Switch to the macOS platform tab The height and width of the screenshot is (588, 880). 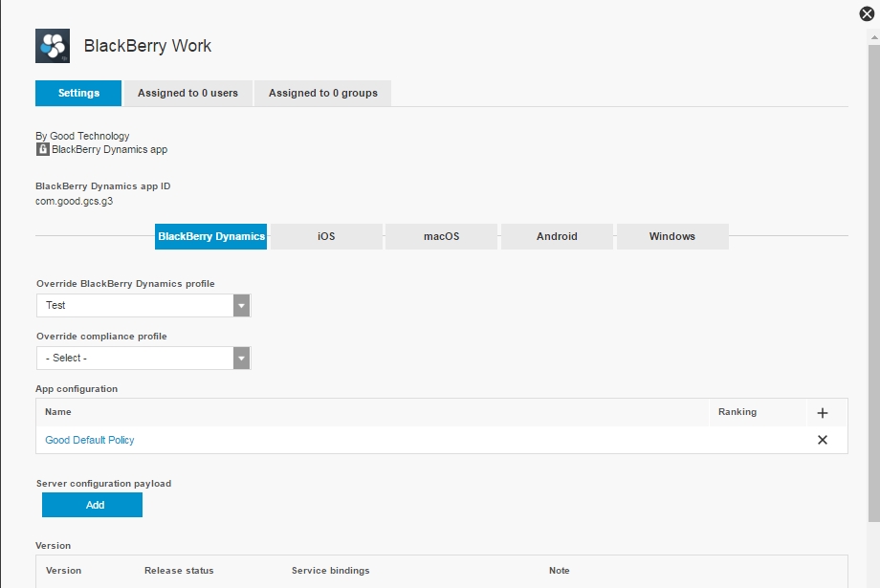[441, 236]
